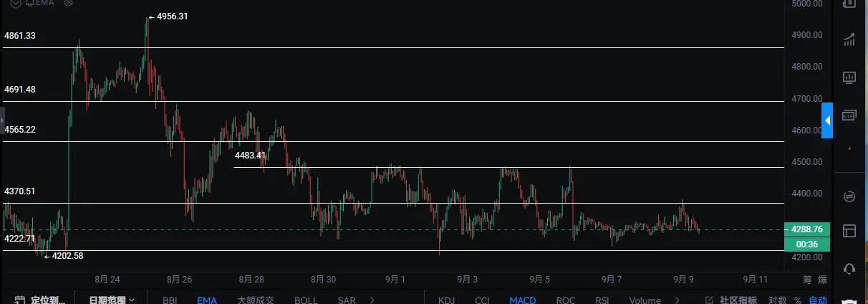Click the 9月 5 date axis label

[539, 280]
